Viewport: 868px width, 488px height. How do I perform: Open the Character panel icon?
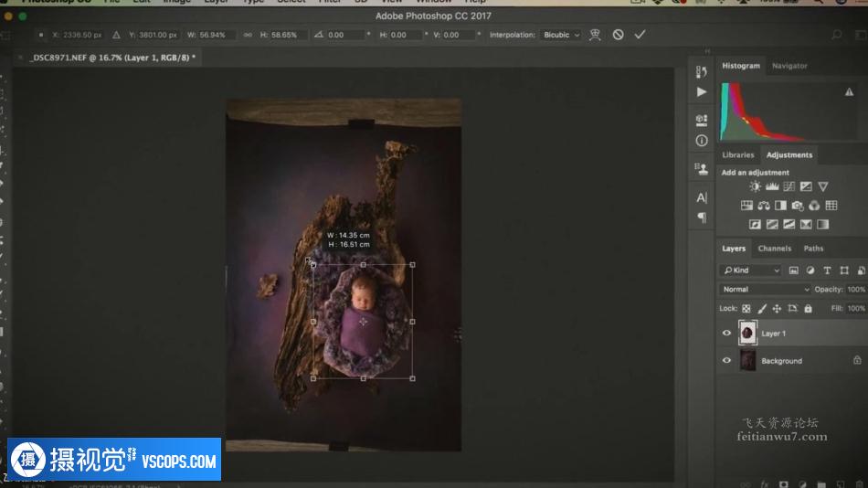[702, 197]
